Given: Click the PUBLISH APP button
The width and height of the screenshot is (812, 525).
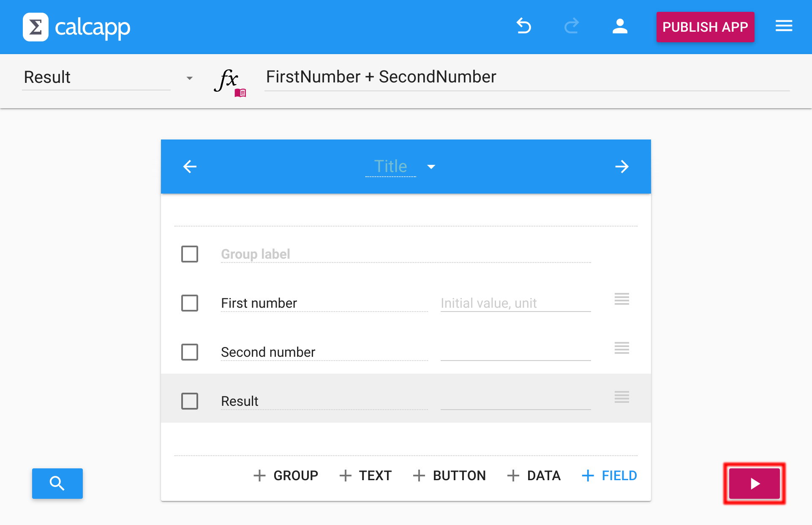Looking at the screenshot, I should tap(705, 27).
